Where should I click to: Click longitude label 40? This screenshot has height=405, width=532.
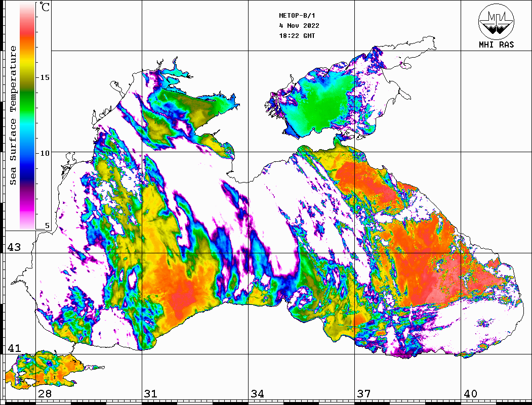click(x=470, y=393)
